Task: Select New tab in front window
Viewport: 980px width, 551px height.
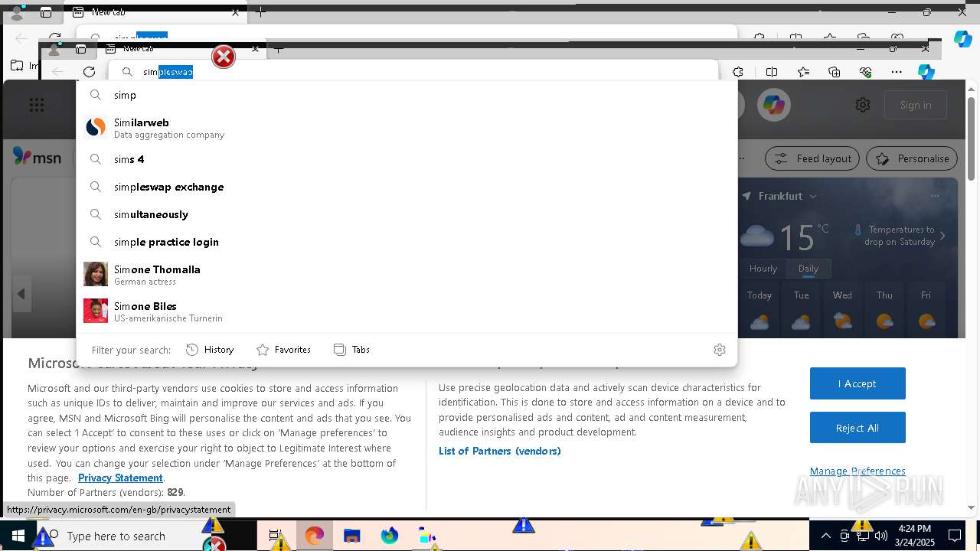Action: [x=181, y=49]
